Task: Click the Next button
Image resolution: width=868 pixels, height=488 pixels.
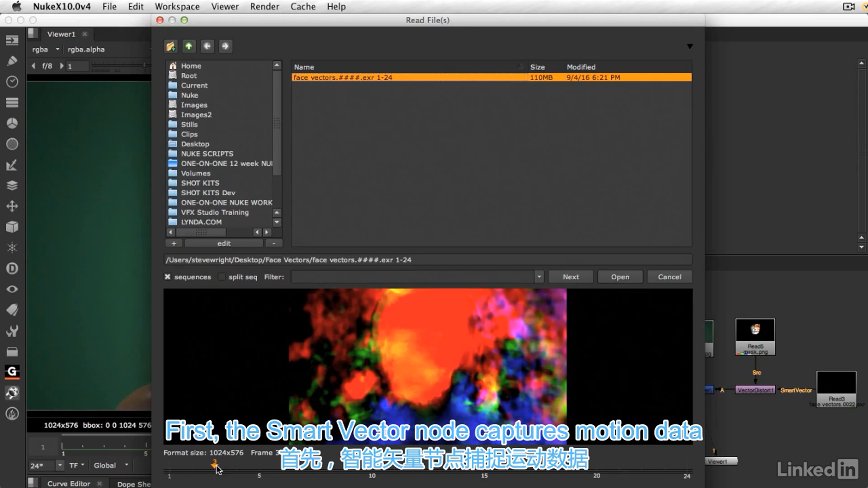Action: (571, 277)
